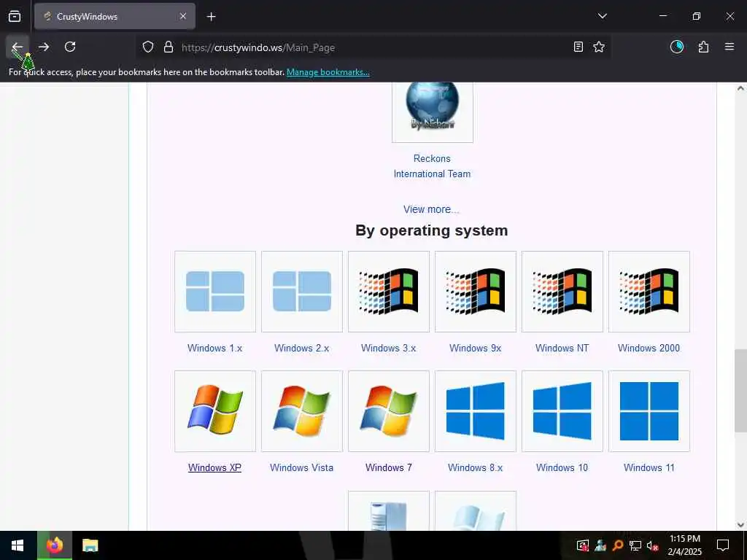Click the page's vertical scrollbar thumb
This screenshot has width=747, height=560.
click(x=740, y=391)
